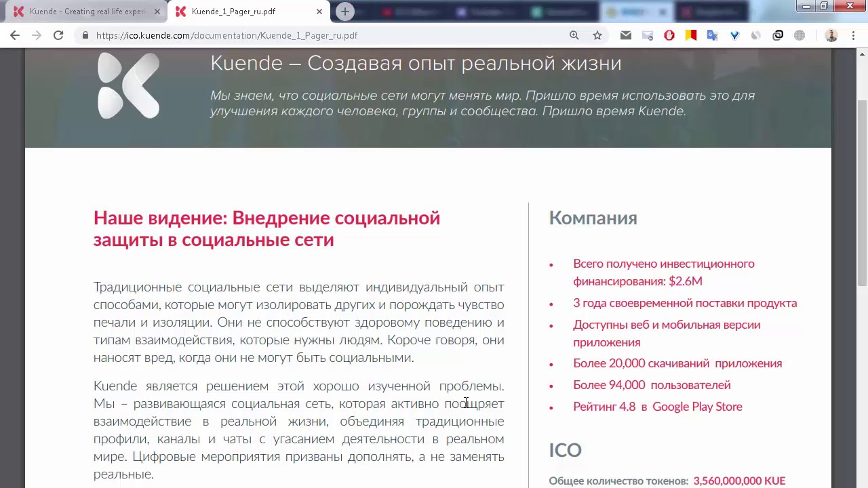Close the Kuende_1_Pager_ru.pdf tab
The width and height of the screenshot is (868, 488).
pyautogui.click(x=319, y=12)
